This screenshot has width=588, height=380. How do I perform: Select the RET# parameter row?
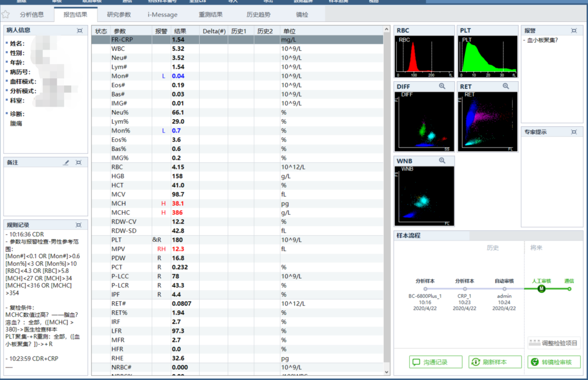click(237, 304)
